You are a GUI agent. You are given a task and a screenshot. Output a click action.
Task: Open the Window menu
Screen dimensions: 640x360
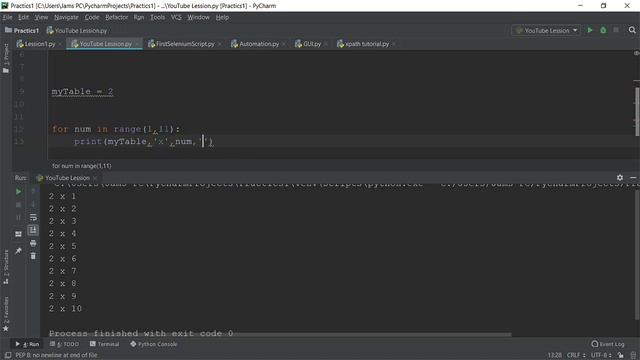[x=198, y=17]
